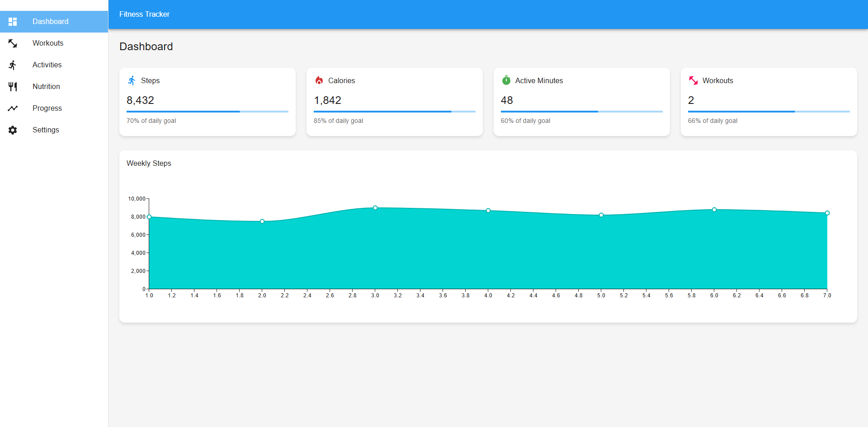Click the green timer icon on Active Minutes

506,80
